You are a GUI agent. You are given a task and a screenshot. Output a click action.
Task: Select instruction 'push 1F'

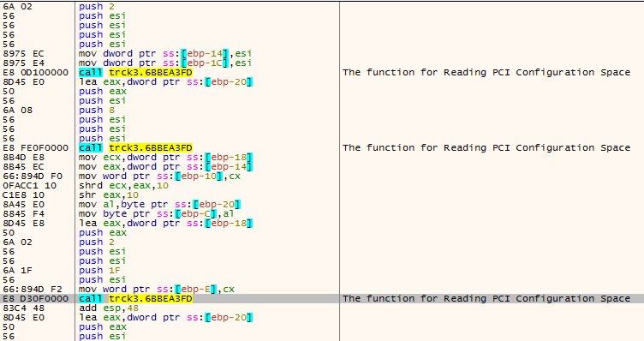pos(99,271)
